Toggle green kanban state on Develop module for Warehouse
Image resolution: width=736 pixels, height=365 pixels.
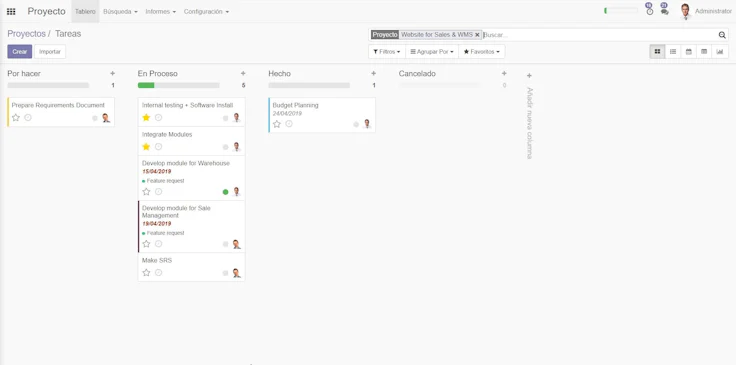[x=225, y=192]
